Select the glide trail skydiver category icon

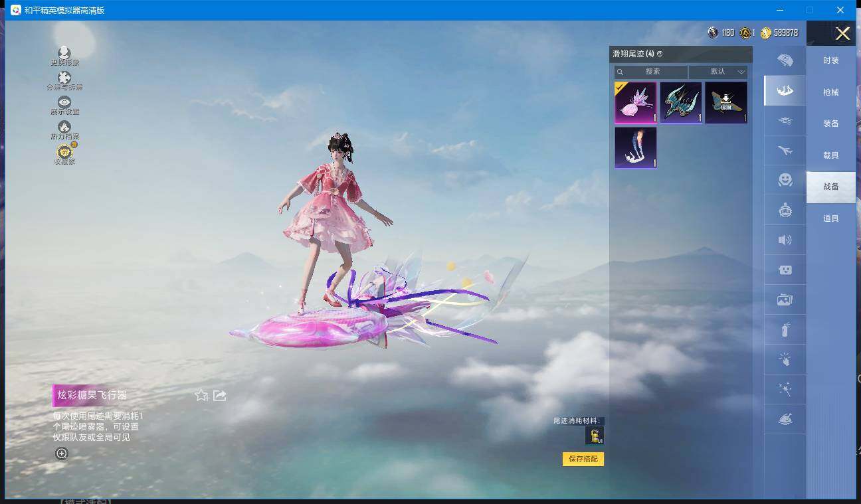click(x=785, y=90)
